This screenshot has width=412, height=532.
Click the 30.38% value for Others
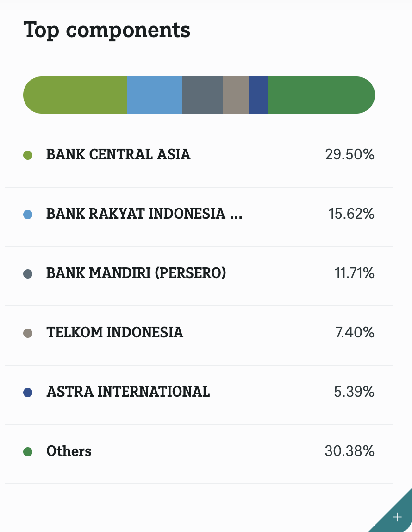click(x=350, y=451)
